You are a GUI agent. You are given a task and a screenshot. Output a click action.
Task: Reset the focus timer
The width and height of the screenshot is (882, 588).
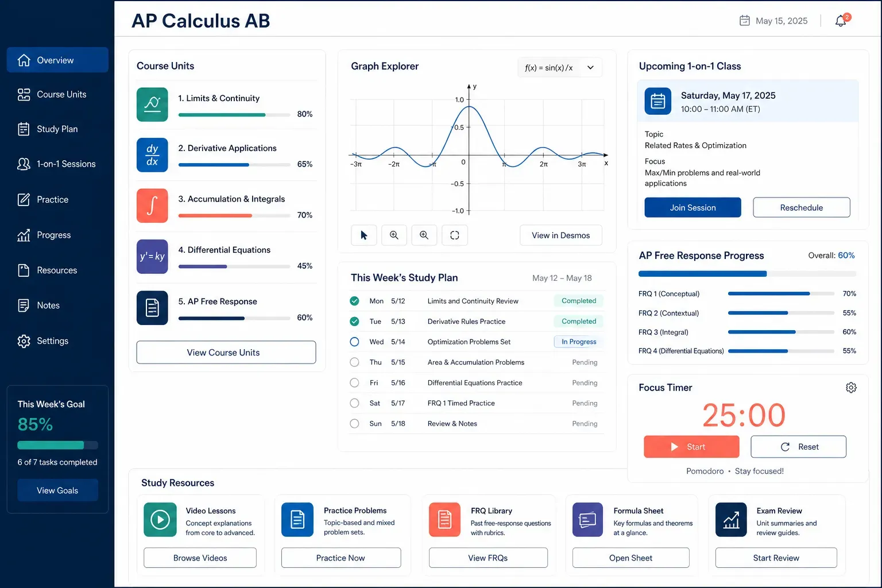pyautogui.click(x=799, y=447)
